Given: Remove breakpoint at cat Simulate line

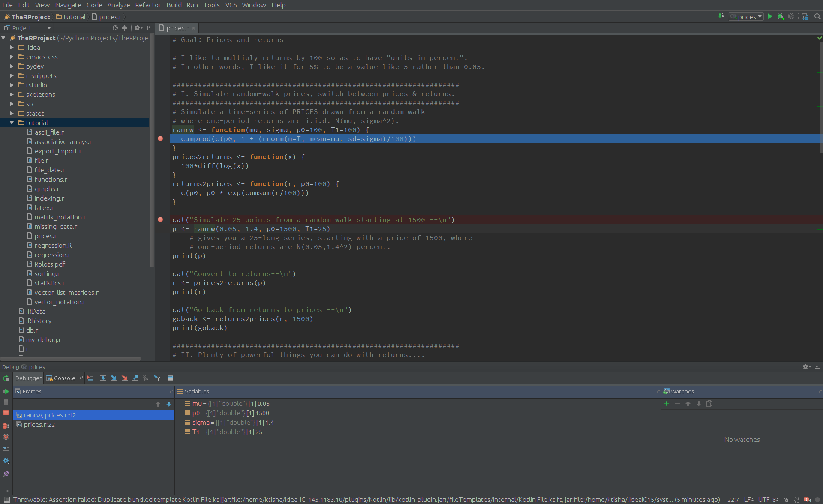Looking at the screenshot, I should (x=160, y=219).
